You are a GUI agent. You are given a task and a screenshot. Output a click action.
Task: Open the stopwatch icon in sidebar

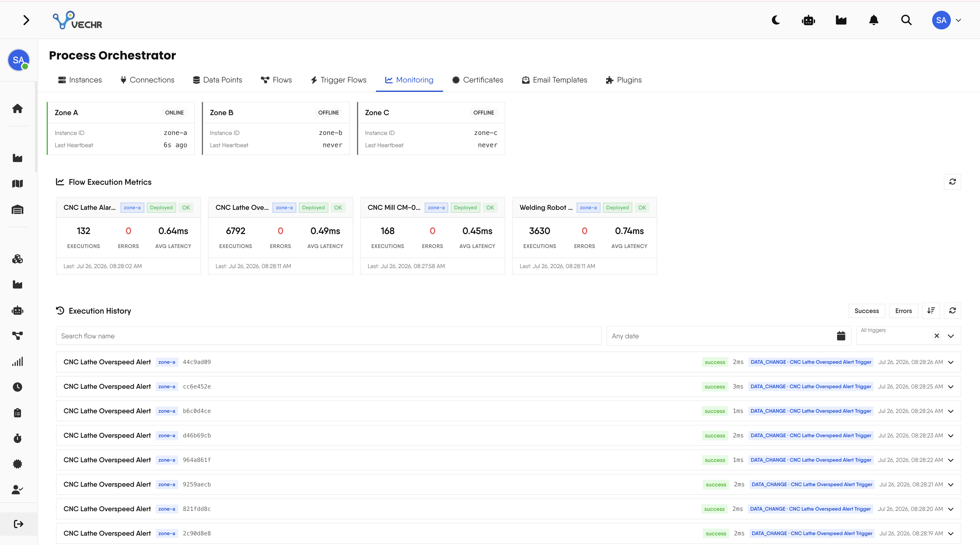tap(17, 438)
